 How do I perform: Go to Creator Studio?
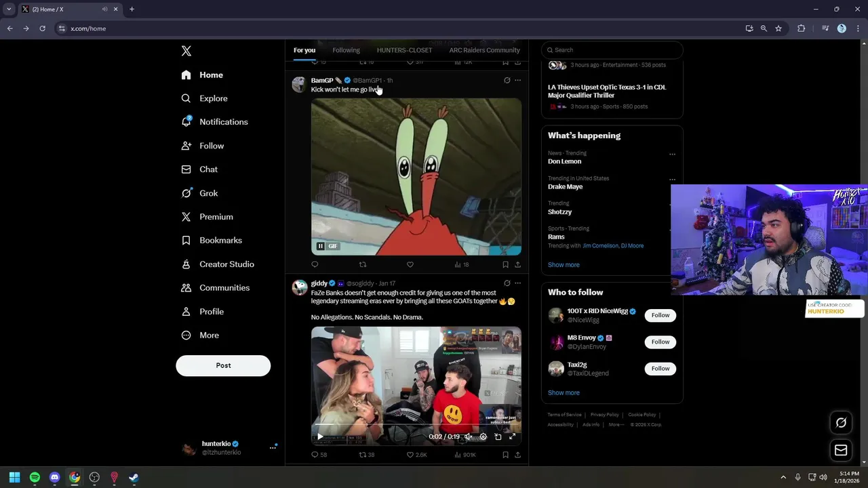[218, 264]
